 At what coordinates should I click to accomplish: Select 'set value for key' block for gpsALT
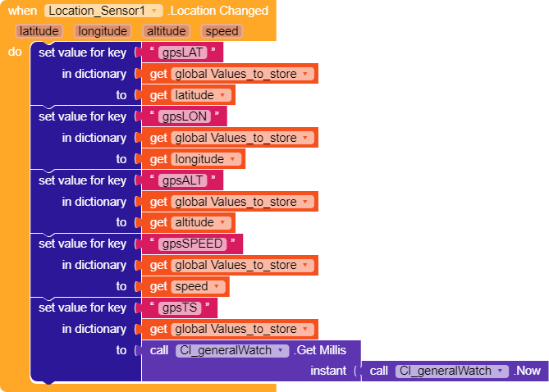point(82,180)
